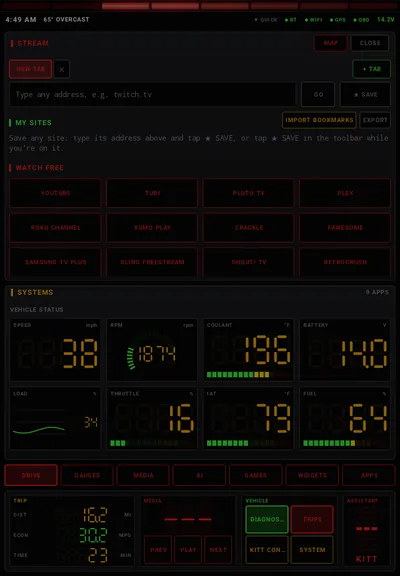Click the fuel level bar
The height and width of the screenshot is (576, 400).
[345, 443]
